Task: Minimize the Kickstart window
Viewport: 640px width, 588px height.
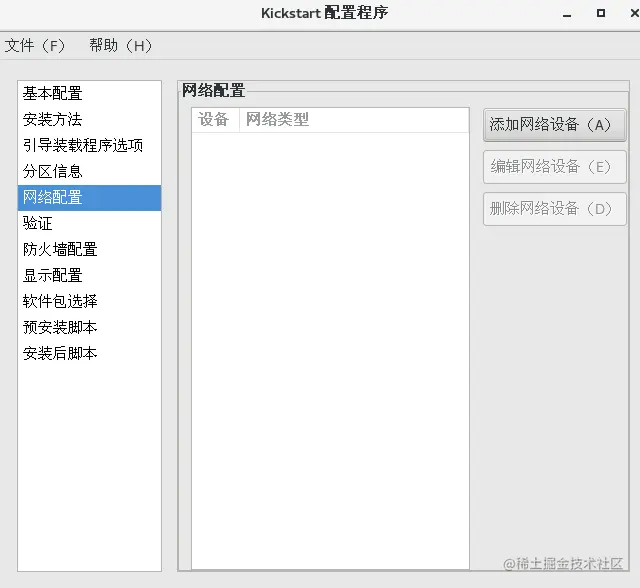Action: pos(567,14)
